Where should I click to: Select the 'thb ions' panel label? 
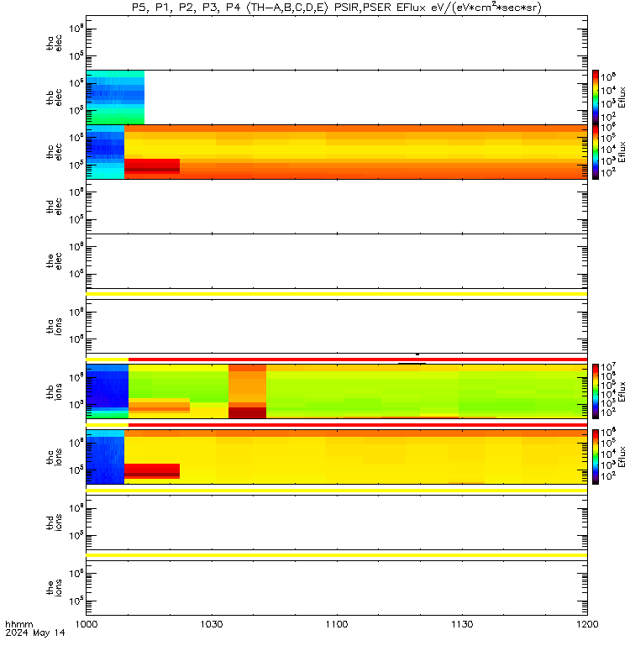point(55,391)
